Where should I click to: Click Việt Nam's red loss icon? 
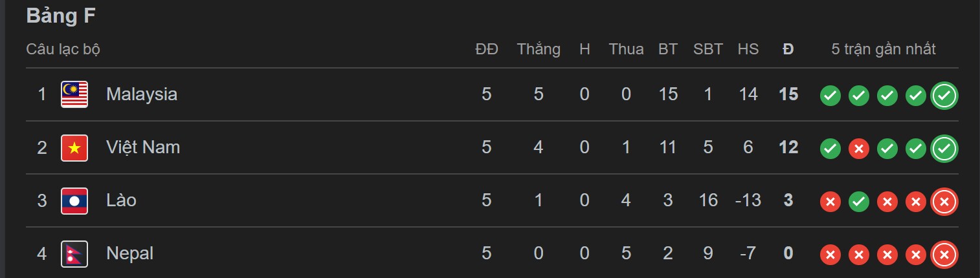point(858,149)
